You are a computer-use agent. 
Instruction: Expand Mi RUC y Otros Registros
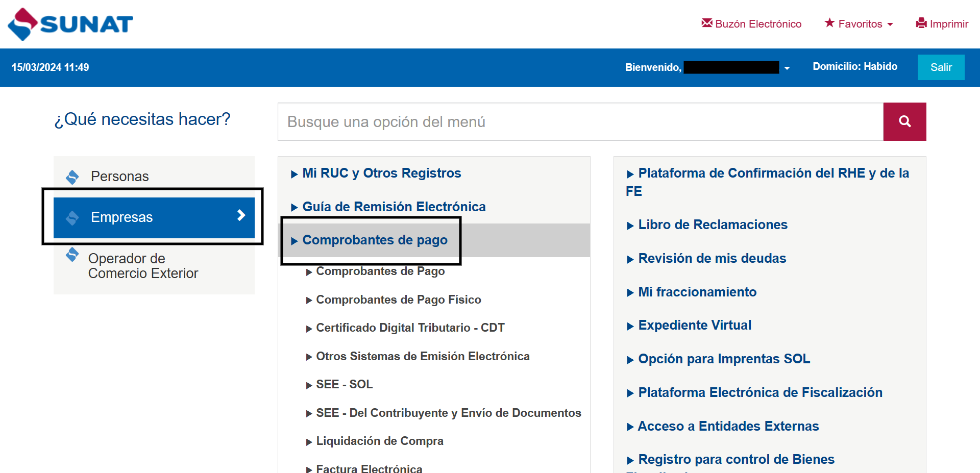[376, 173]
